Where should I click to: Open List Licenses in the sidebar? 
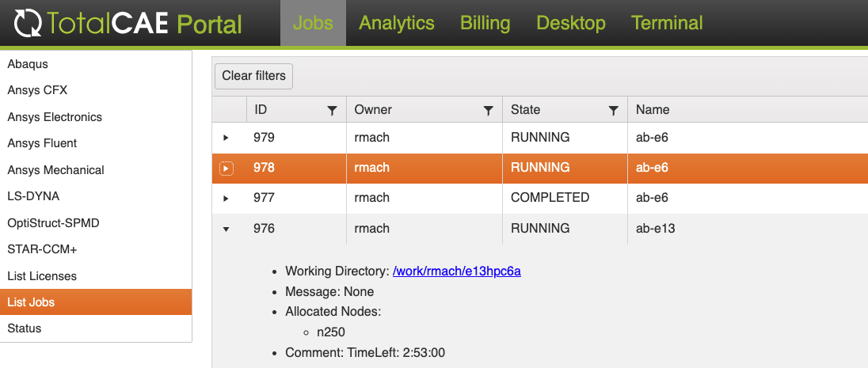click(x=42, y=276)
